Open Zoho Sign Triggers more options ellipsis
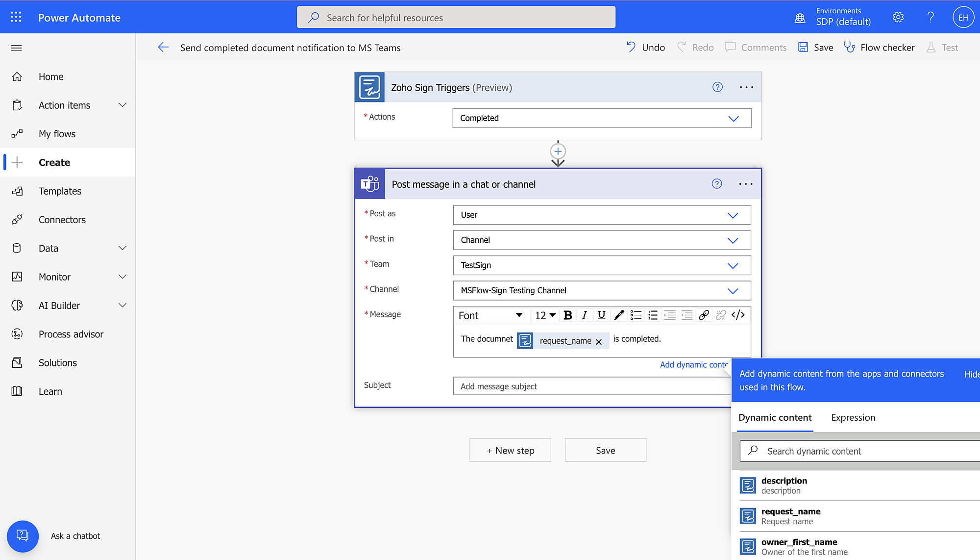 (x=746, y=87)
